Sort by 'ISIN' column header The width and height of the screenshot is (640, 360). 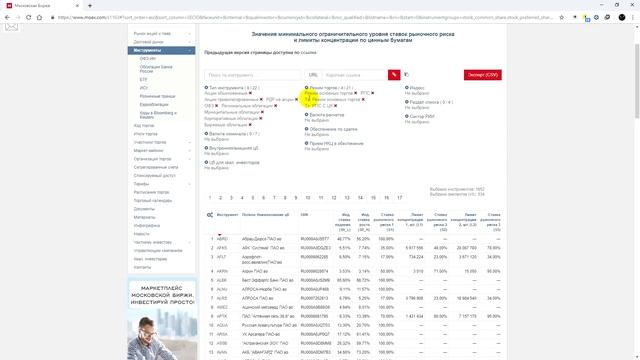(304, 215)
